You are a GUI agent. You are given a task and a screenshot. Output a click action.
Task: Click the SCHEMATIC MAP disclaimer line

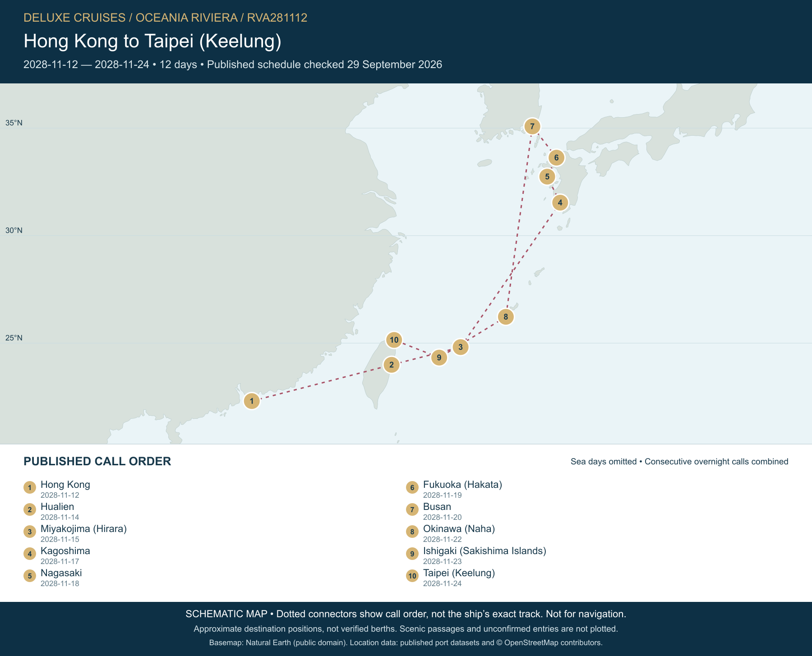point(406,614)
